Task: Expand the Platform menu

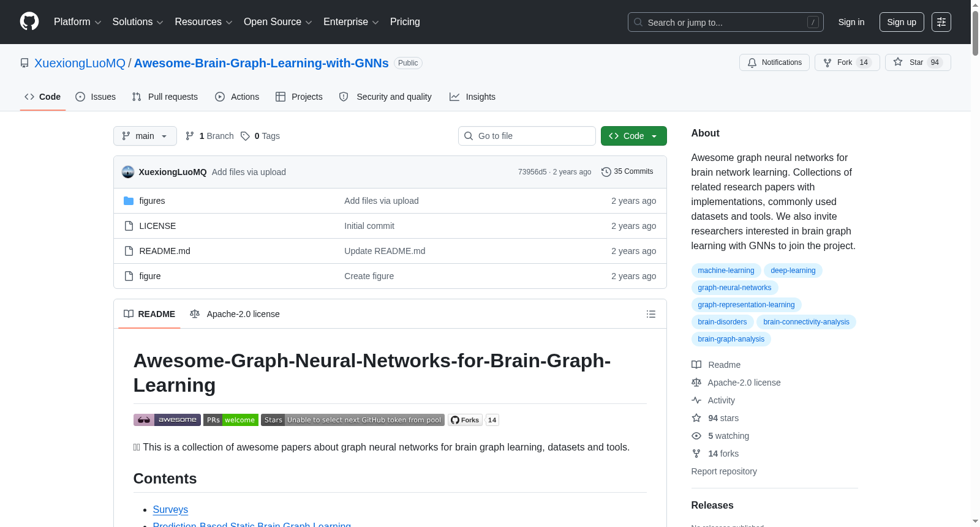Action: pyautogui.click(x=78, y=22)
